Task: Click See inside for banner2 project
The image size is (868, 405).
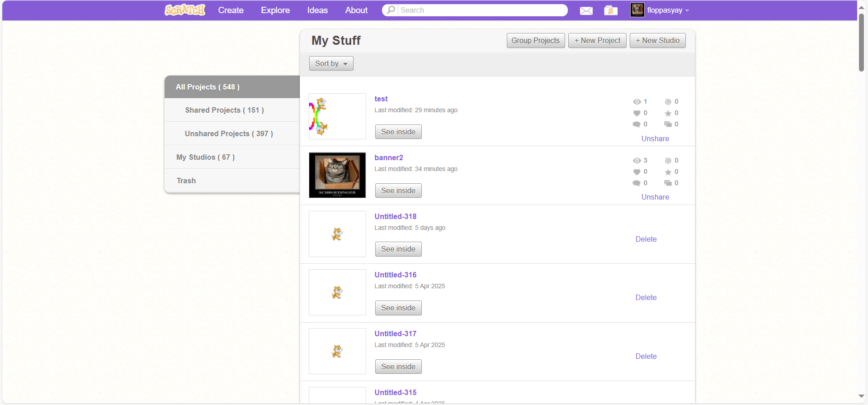Action: pos(398,191)
